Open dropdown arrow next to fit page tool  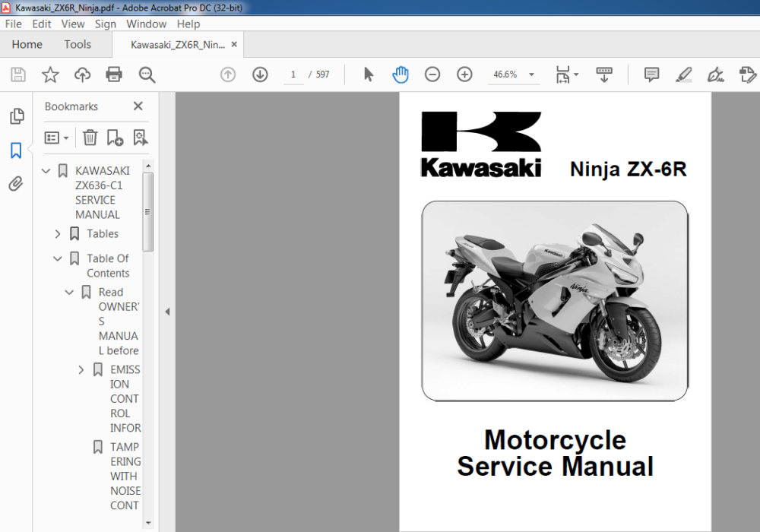click(576, 74)
